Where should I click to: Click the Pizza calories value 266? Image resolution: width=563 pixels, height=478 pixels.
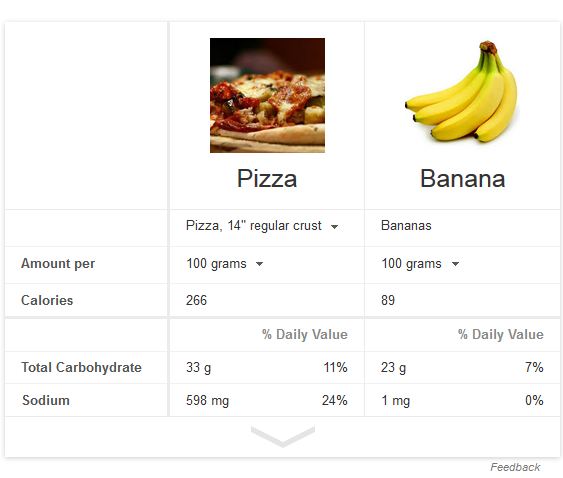point(196,300)
